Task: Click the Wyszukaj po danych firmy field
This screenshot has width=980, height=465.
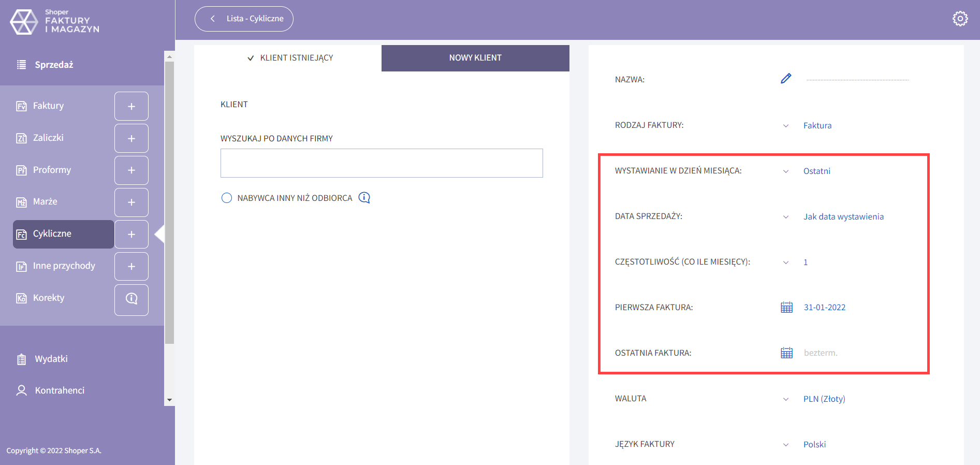Action: pos(382,163)
